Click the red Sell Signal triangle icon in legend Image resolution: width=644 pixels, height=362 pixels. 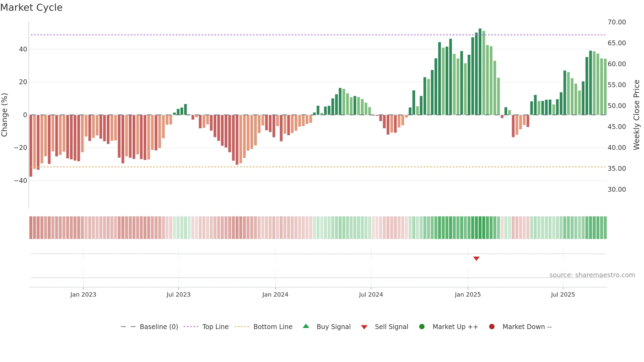coord(364,327)
